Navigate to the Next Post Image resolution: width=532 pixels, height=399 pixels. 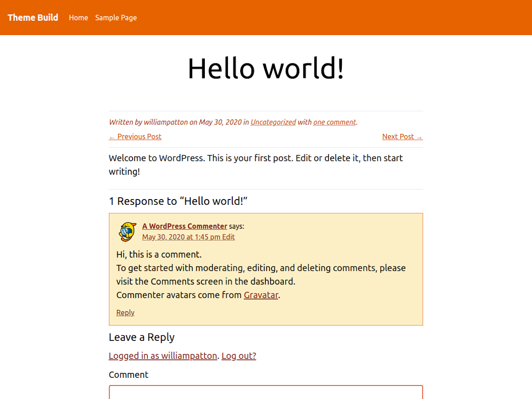click(x=402, y=137)
